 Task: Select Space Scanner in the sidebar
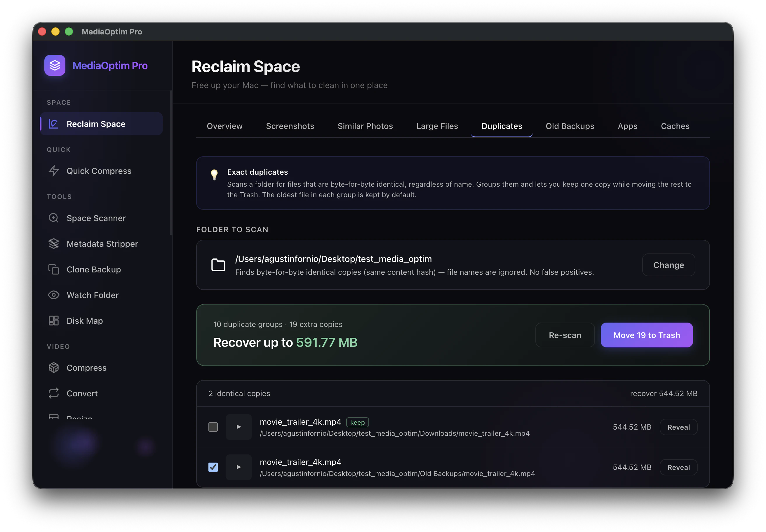point(101,218)
